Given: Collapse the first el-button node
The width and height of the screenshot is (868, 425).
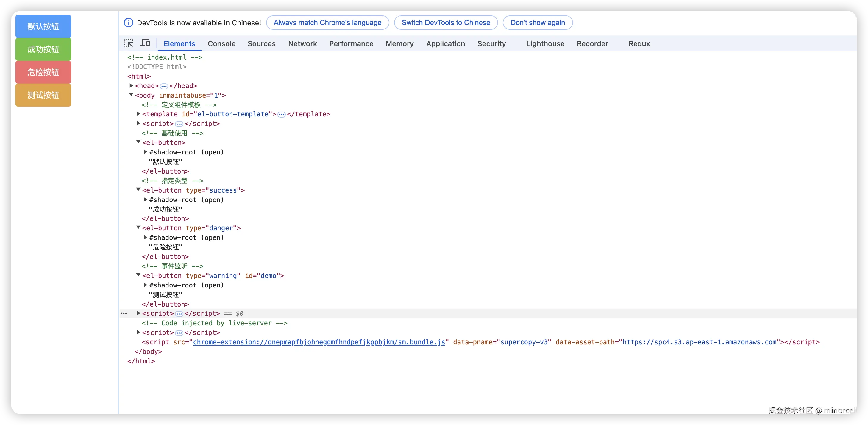Looking at the screenshot, I should coord(138,142).
